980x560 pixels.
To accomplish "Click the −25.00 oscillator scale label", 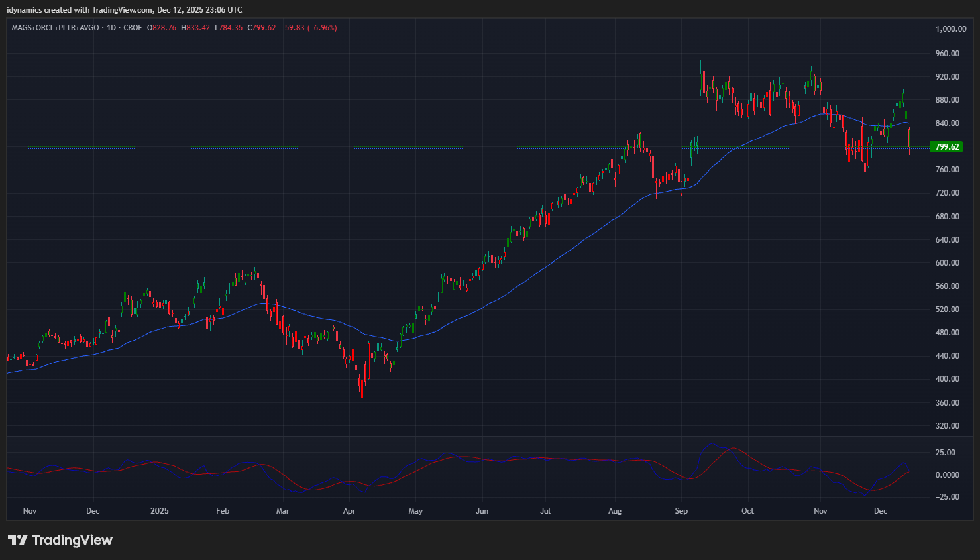I will click(x=947, y=497).
